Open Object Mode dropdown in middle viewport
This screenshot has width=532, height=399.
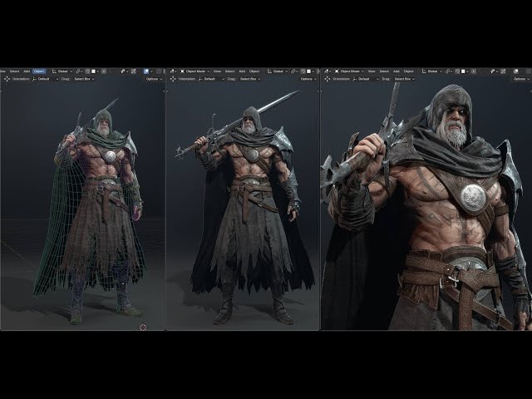195,71
